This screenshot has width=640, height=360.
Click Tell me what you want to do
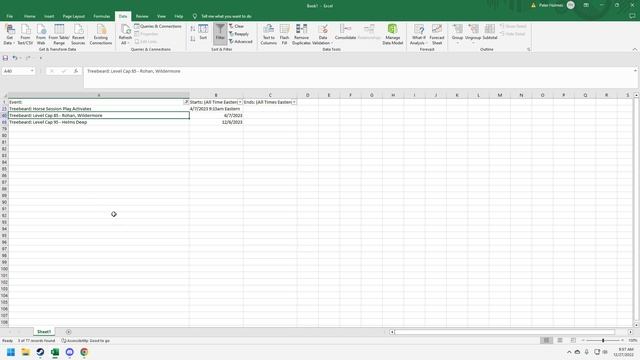[x=226, y=16]
